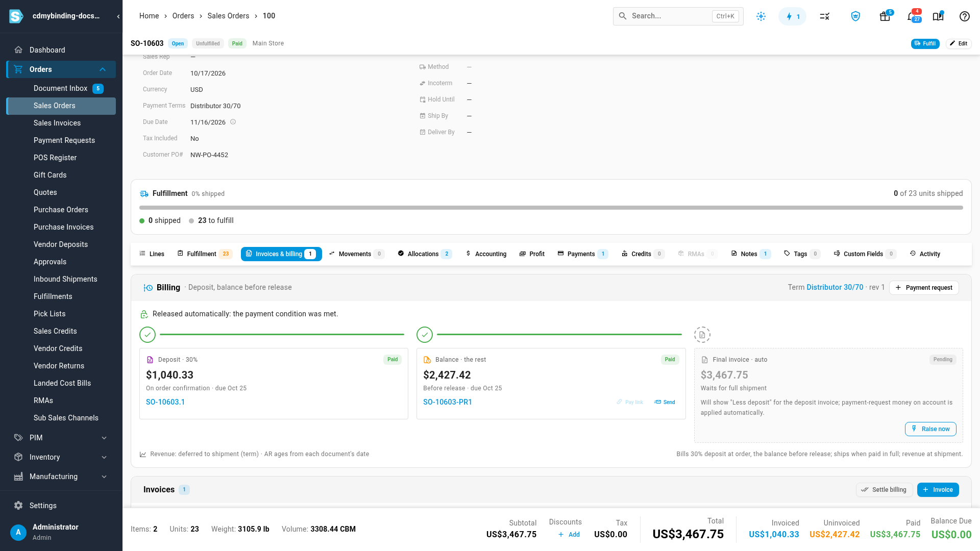The image size is (980, 551).
Task: Open the Profit tab
Action: point(532,254)
